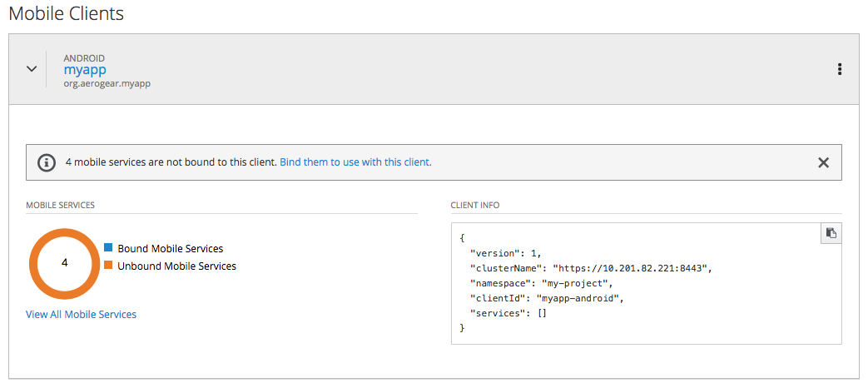Click the blue Bound Mobile Services swatch
Image resolution: width=868 pixels, height=388 pixels.
click(108, 247)
